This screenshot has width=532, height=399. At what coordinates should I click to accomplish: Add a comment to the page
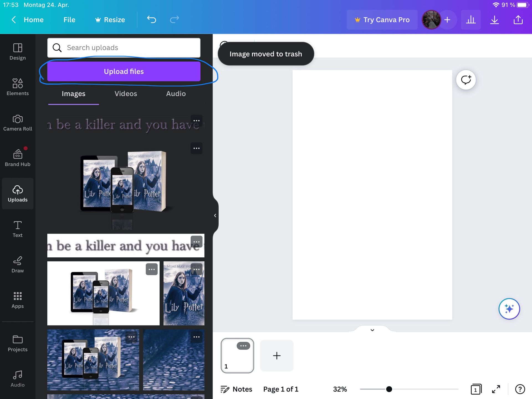[466, 80]
